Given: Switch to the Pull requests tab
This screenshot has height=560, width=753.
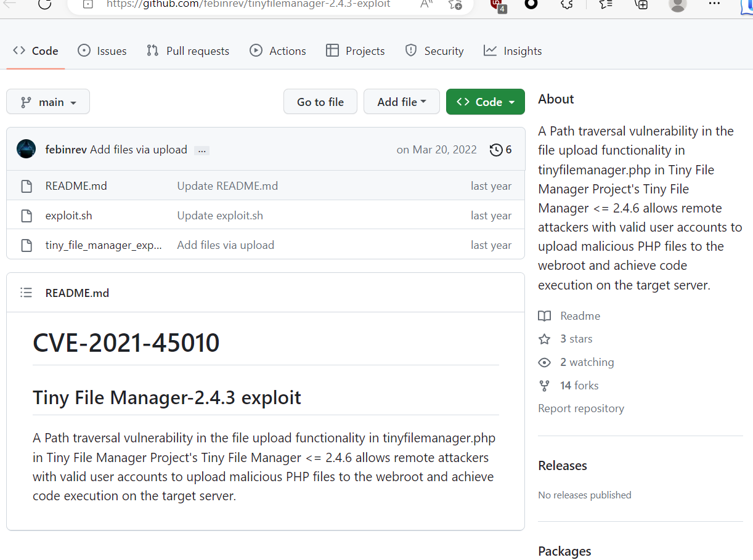Looking at the screenshot, I should click(x=188, y=51).
